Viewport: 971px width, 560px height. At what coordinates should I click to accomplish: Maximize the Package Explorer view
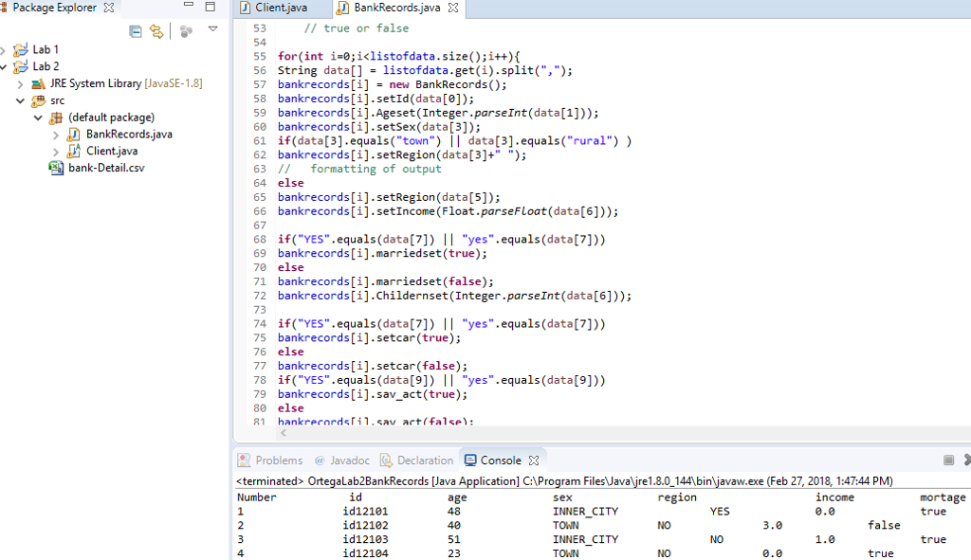click(x=210, y=7)
